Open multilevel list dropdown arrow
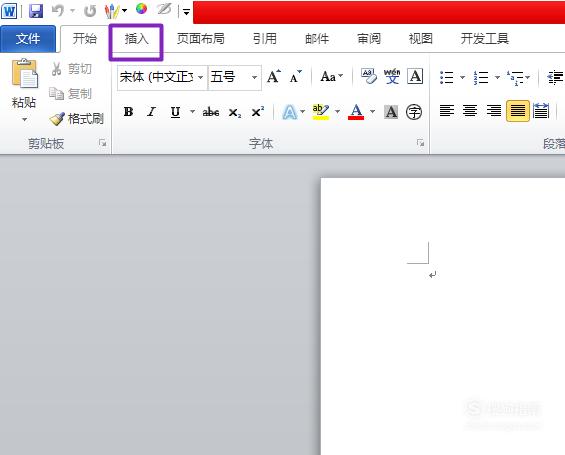Image resolution: width=565 pixels, height=455 pixels. click(528, 77)
